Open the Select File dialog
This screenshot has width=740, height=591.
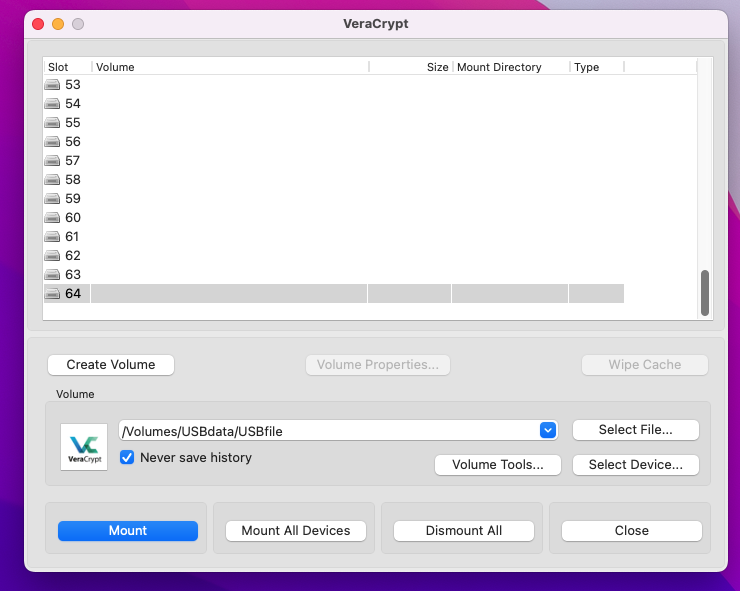635,430
